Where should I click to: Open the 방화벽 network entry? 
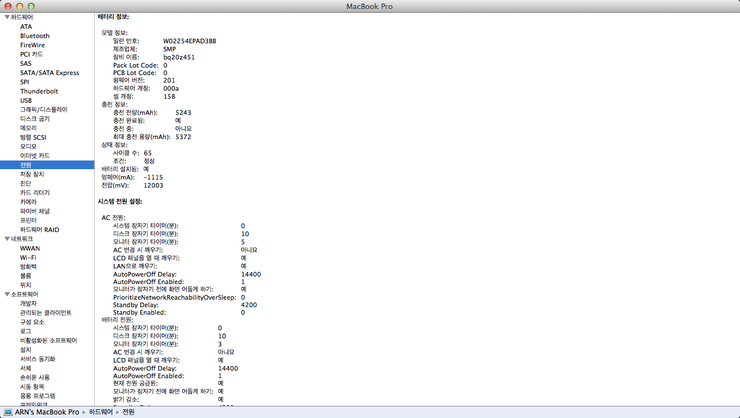pos(28,266)
